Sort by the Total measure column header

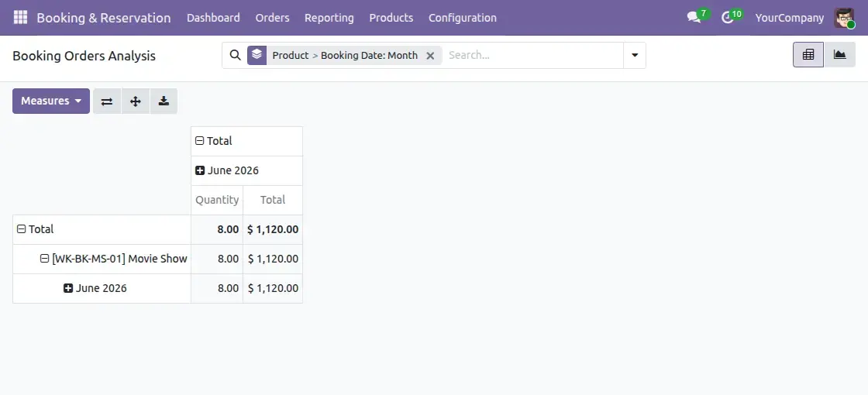tap(273, 200)
